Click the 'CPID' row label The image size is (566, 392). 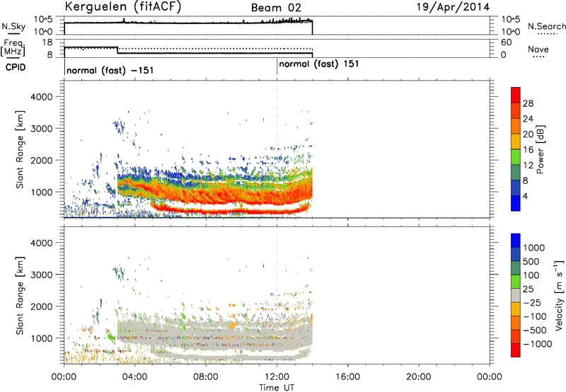16,67
